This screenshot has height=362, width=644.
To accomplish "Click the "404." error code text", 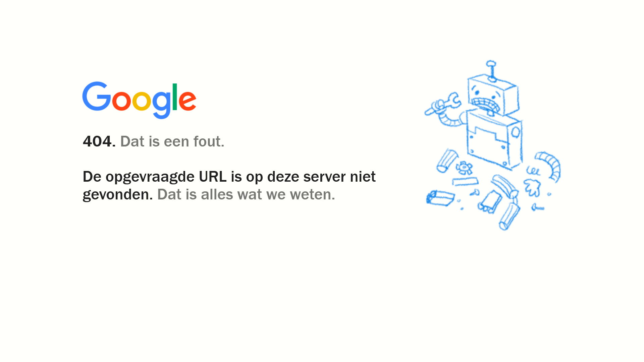I will pyautogui.click(x=99, y=141).
